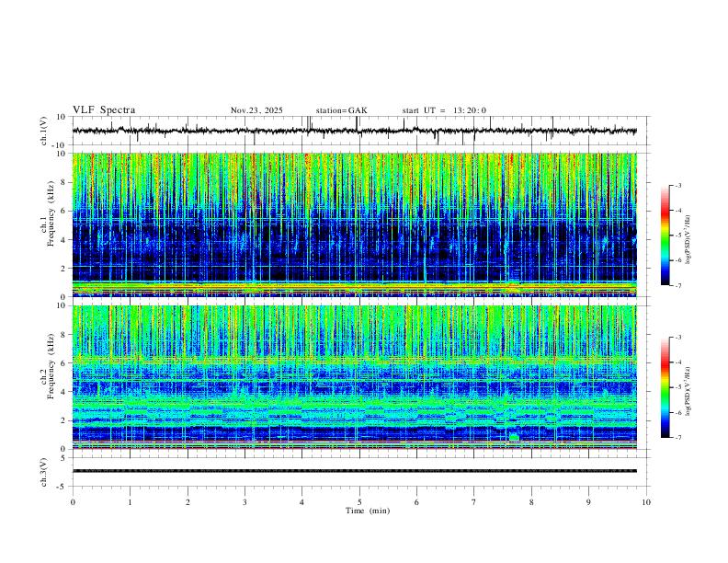The width and height of the screenshot is (728, 563).
Task: Click the "ch.1(V)" waveform axis label
Action: (44, 131)
